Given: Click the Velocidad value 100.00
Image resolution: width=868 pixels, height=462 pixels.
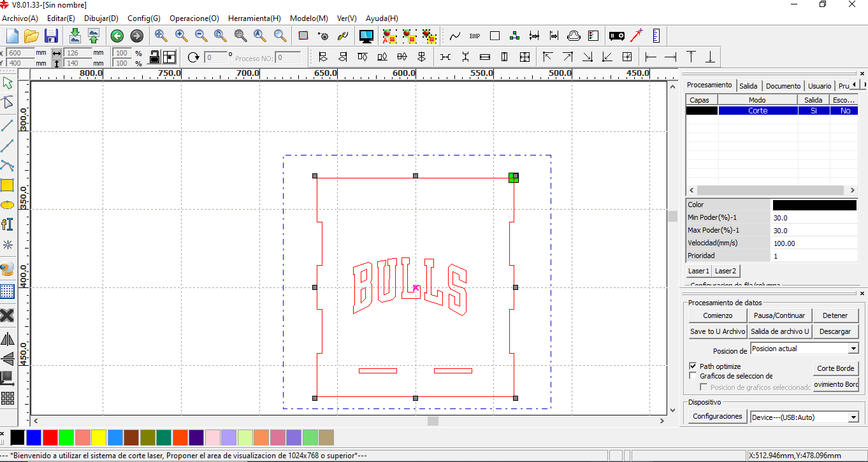Looking at the screenshot, I should 814,243.
